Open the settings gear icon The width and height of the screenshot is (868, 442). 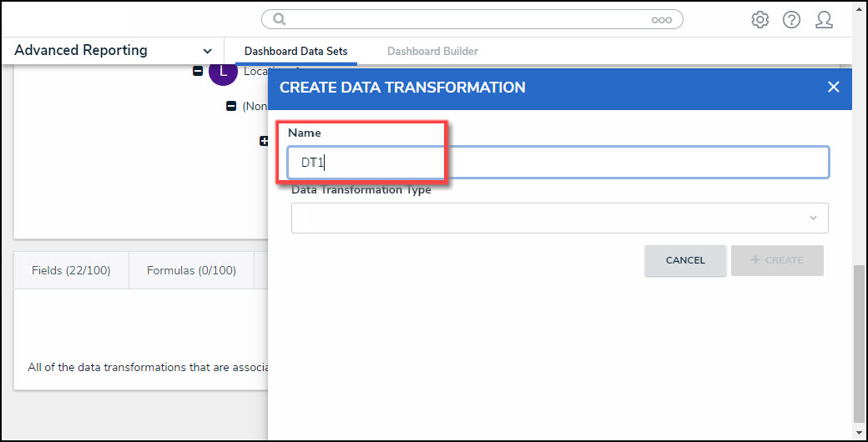[x=759, y=20]
